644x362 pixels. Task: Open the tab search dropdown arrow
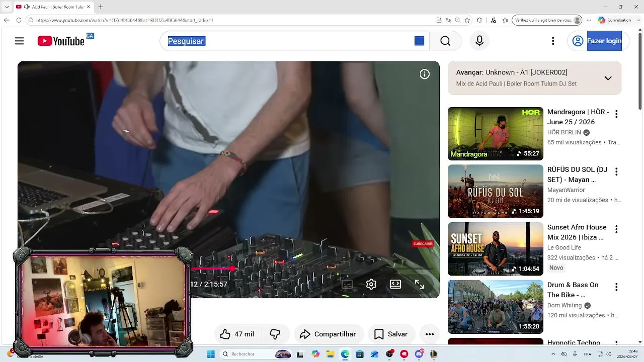[7, 7]
